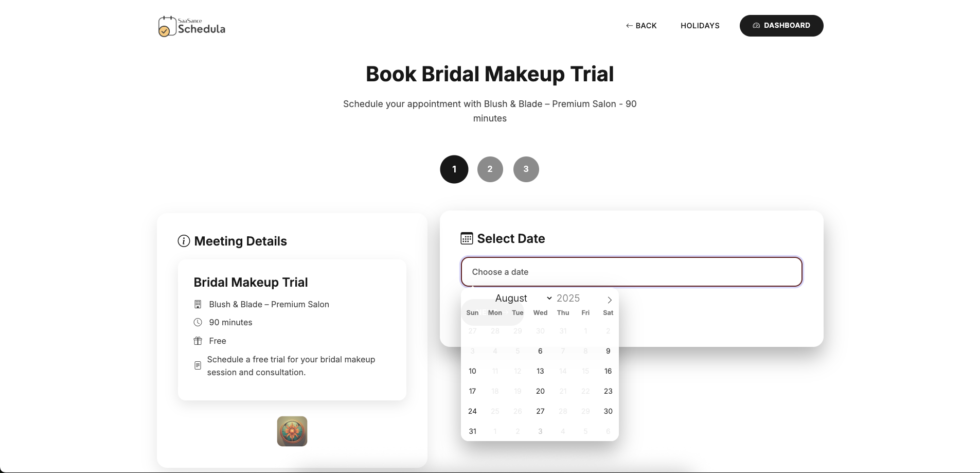The width and height of the screenshot is (980, 473).
Task: Click the clock icon next to 90 minutes
Action: pyautogui.click(x=198, y=322)
